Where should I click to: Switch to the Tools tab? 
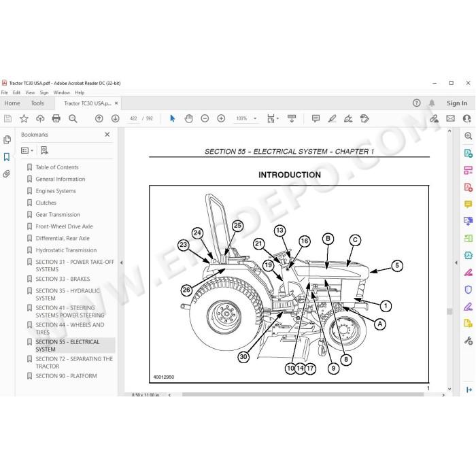(x=37, y=103)
